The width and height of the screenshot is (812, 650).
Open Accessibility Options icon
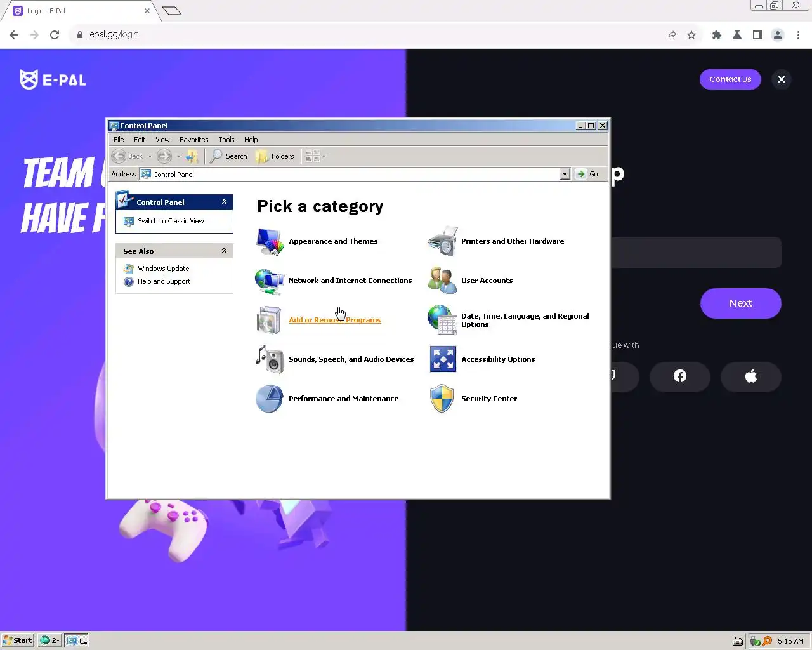442,359
